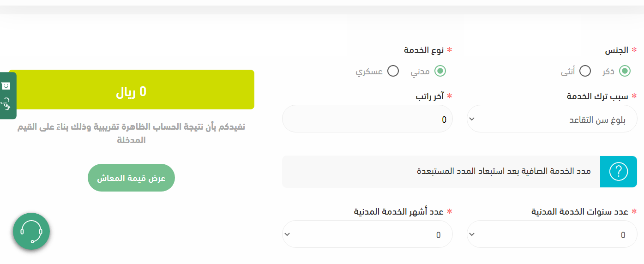
Task: Focus the آخر راتب salary input field
Action: pos(367,119)
